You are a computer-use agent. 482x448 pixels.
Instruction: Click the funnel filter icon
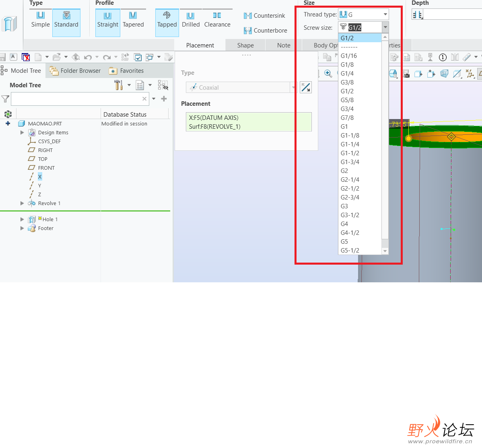[5, 99]
